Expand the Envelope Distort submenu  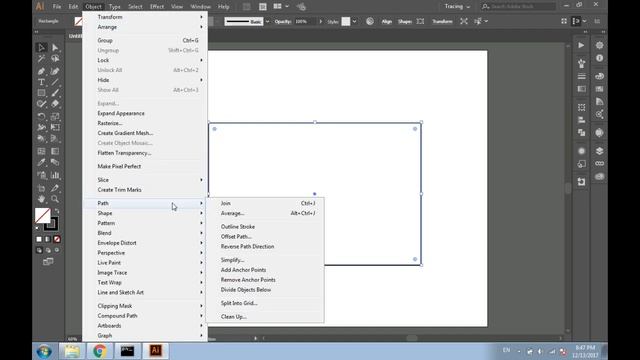coord(145,243)
